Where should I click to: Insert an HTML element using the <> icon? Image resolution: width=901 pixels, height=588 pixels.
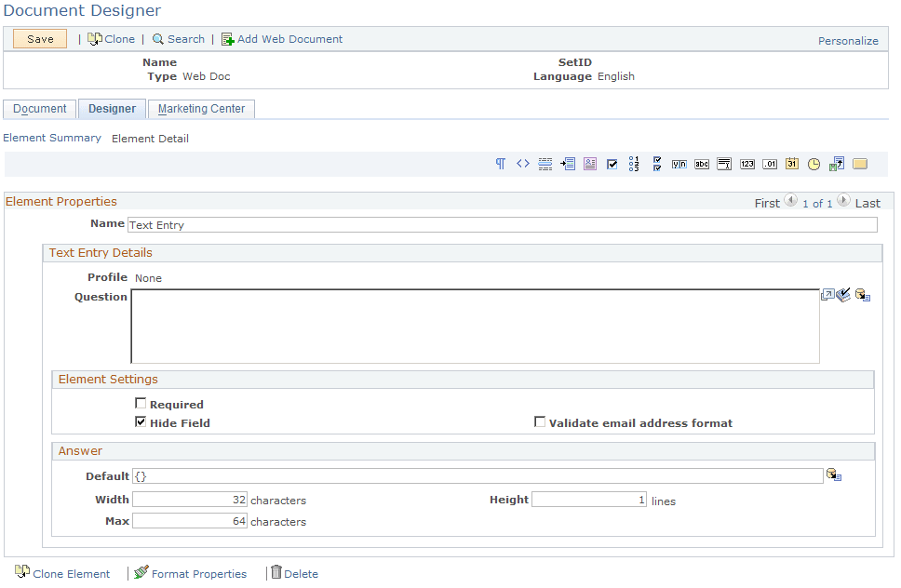click(x=522, y=163)
